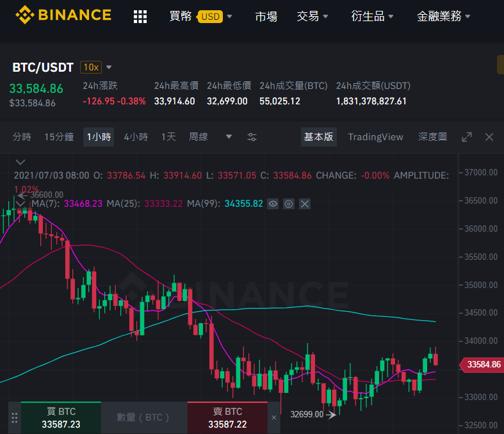Viewport: 504px width, 434px height.
Task: Select the 1小時 interval tab
Action: click(x=99, y=137)
